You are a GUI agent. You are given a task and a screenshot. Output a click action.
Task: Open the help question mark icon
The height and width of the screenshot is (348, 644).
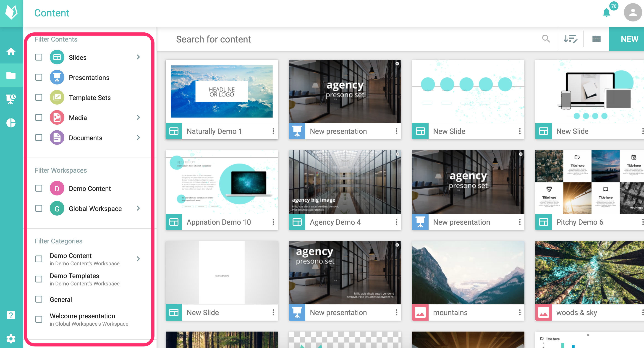(11, 315)
